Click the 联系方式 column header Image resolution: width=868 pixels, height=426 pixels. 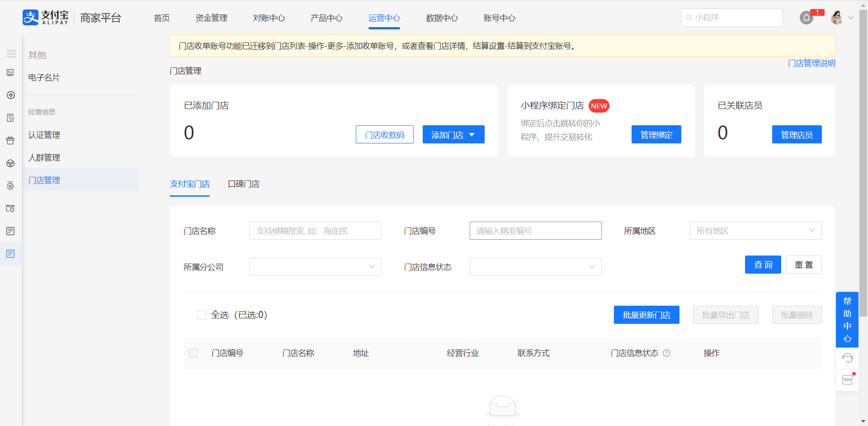(533, 353)
